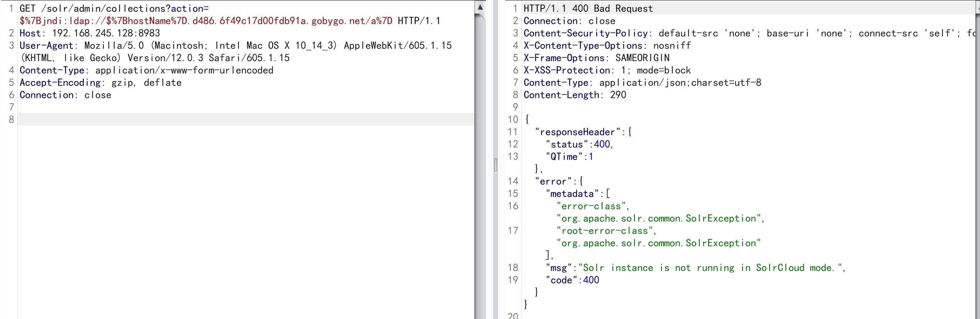The image size is (980, 319).
Task: Click SolrException value below "root-error-class"
Action: tap(658, 243)
